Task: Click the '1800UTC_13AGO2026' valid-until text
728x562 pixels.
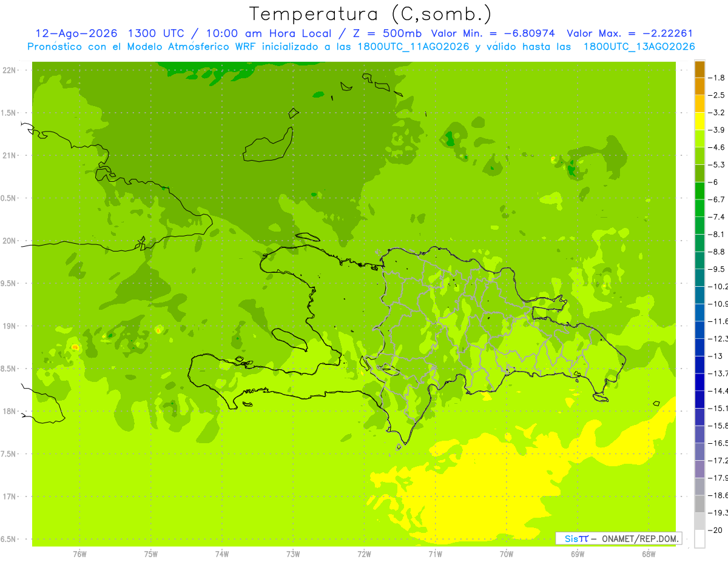Action: [x=639, y=47]
